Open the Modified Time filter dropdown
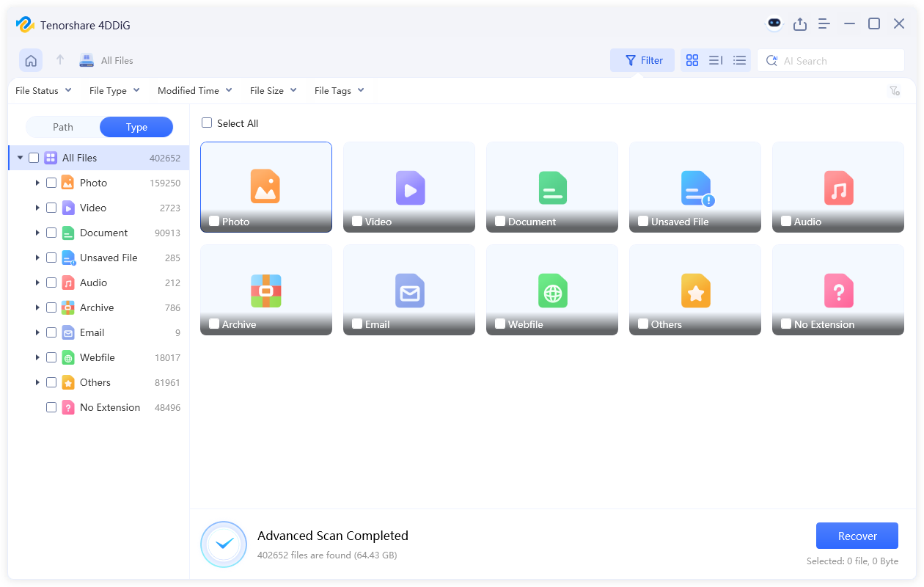The height and width of the screenshot is (587, 924). click(194, 90)
